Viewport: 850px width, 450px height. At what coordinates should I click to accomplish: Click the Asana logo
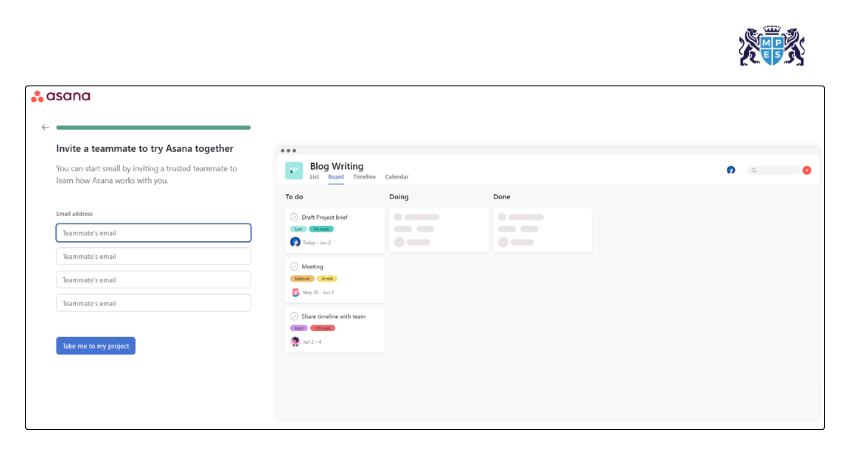(61, 97)
